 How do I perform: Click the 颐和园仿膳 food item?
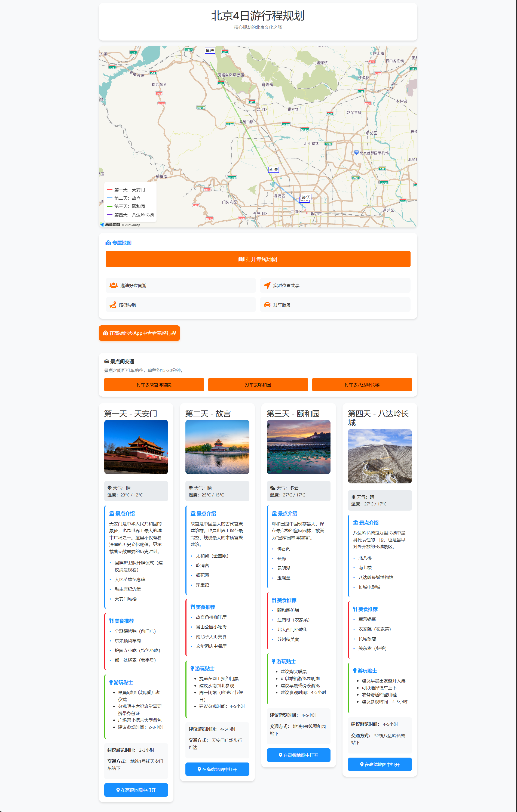[288, 610]
